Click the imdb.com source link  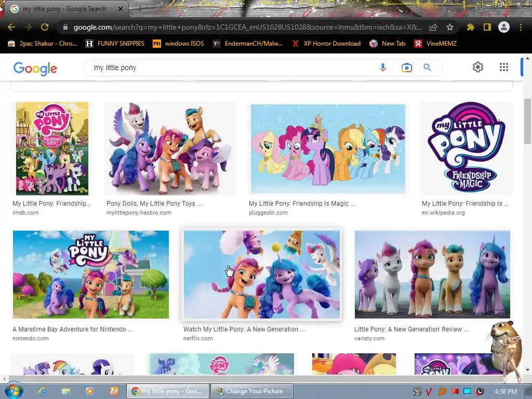click(25, 212)
